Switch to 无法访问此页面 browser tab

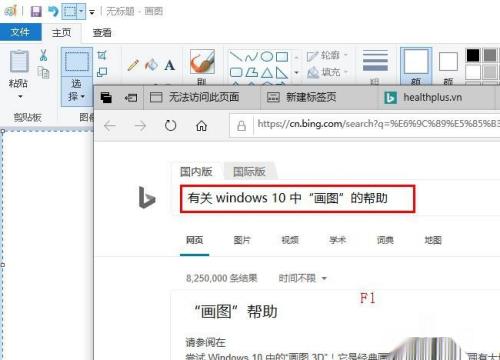click(202, 98)
